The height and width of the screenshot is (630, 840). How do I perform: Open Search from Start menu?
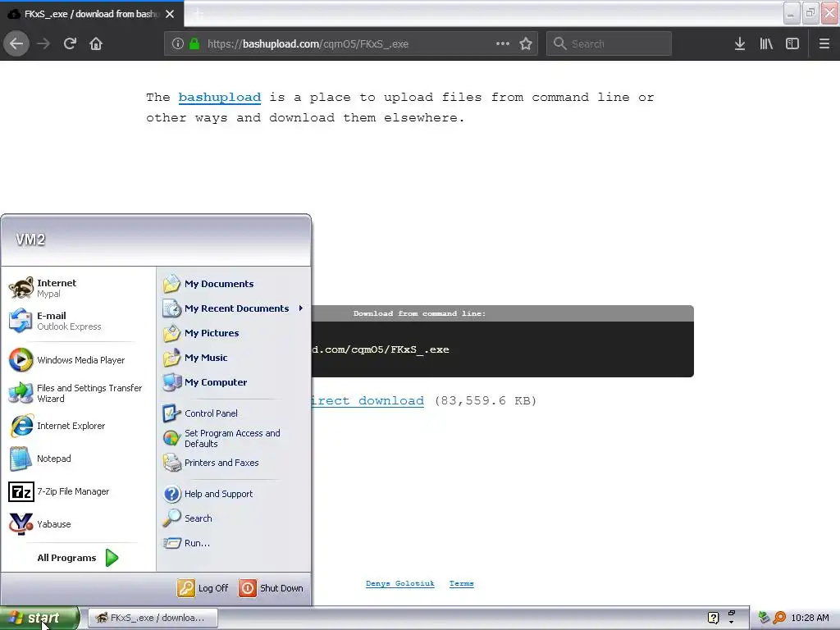pyautogui.click(x=234, y=518)
